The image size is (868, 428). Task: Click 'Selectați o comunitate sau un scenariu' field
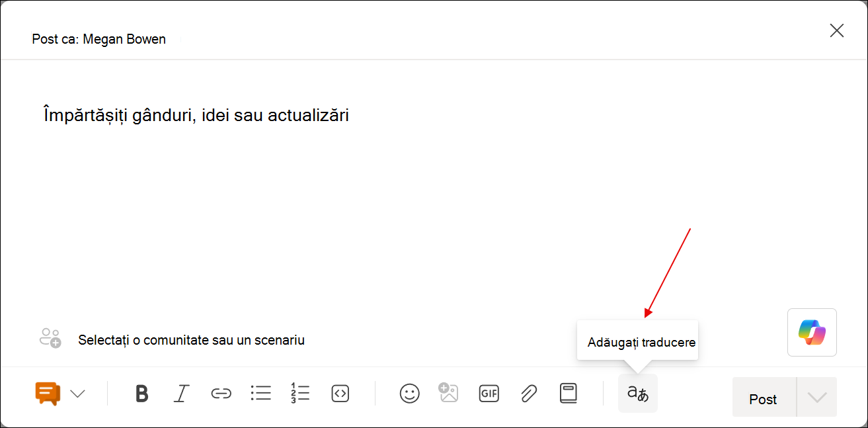[x=191, y=340]
